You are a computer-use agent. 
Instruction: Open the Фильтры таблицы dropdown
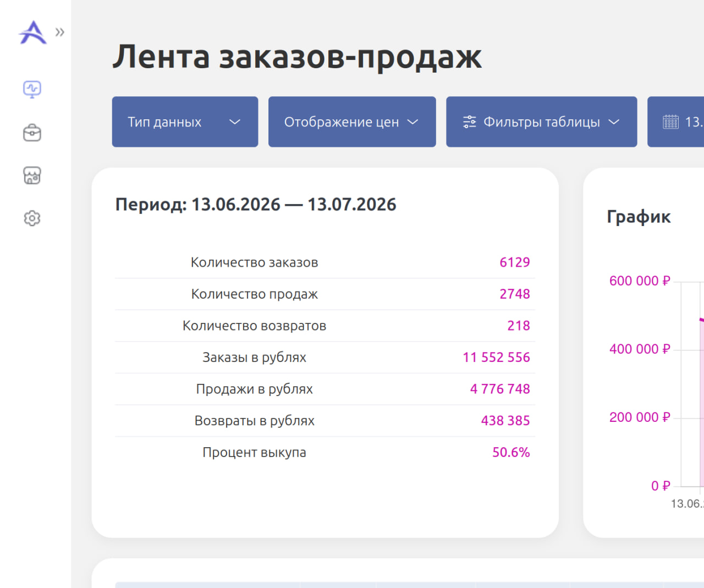tap(542, 122)
